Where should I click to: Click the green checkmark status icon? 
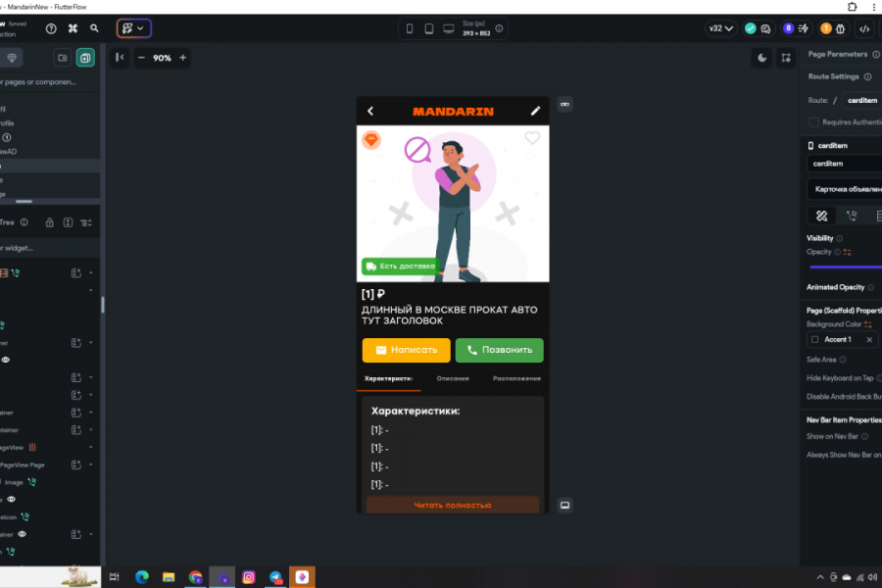coord(750,28)
